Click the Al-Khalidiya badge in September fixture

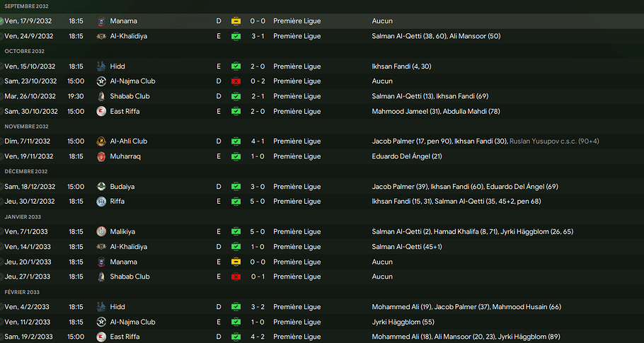101,36
